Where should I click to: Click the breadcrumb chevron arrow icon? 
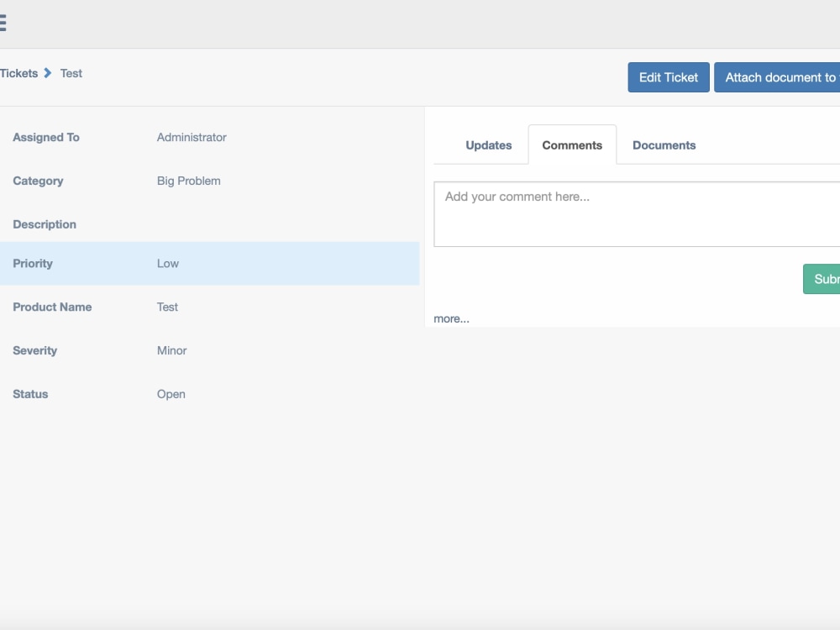click(x=48, y=73)
